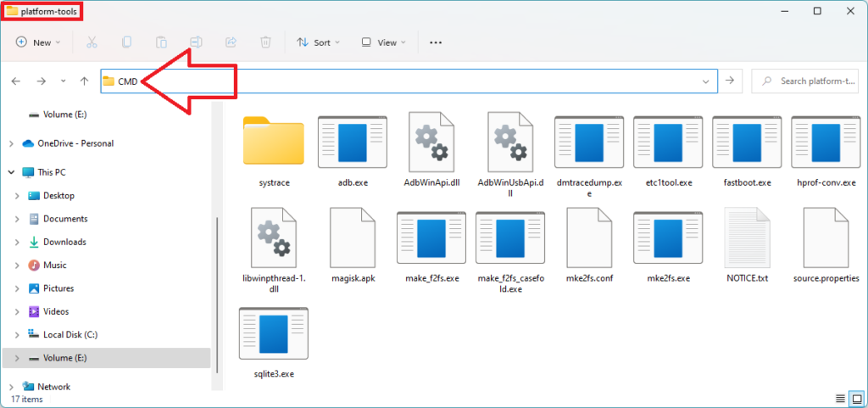Select the adb.exe file icon
The width and height of the screenshot is (868, 408).
click(x=353, y=143)
